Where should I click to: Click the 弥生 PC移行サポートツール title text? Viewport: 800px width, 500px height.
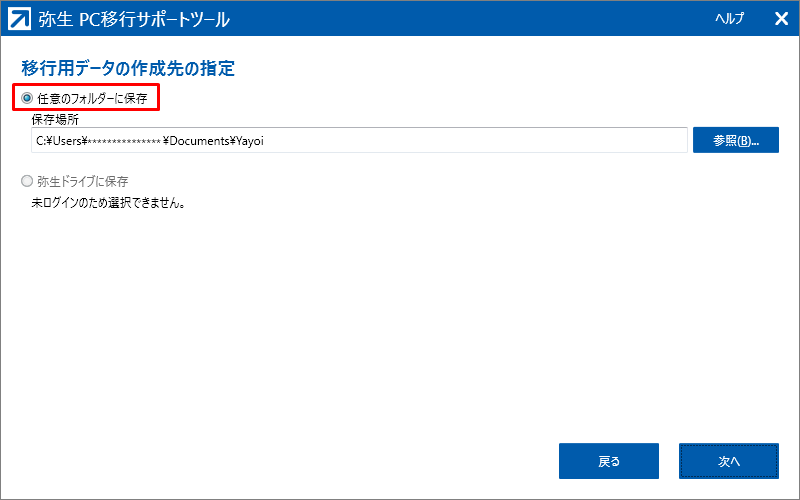tap(140, 19)
